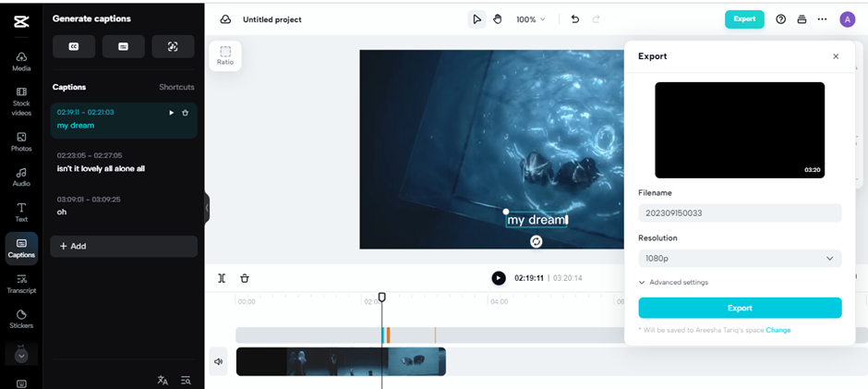
Task: Close the Export panel
Action: 836,56
